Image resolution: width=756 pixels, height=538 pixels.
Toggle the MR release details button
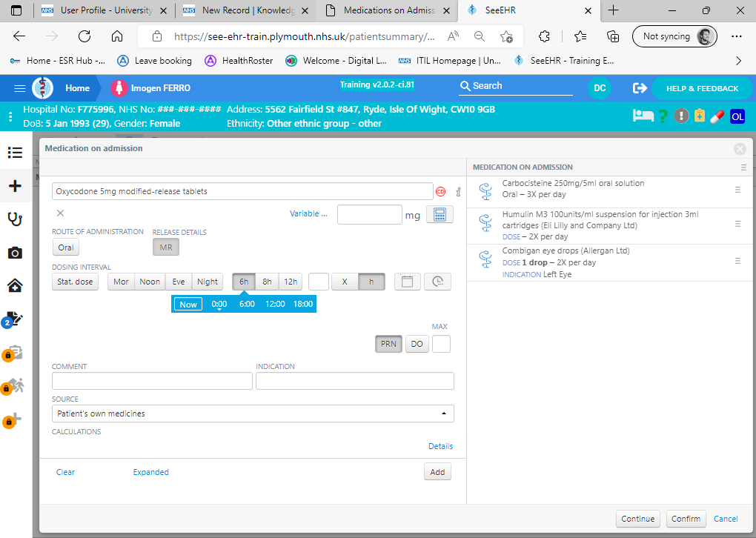pos(166,248)
